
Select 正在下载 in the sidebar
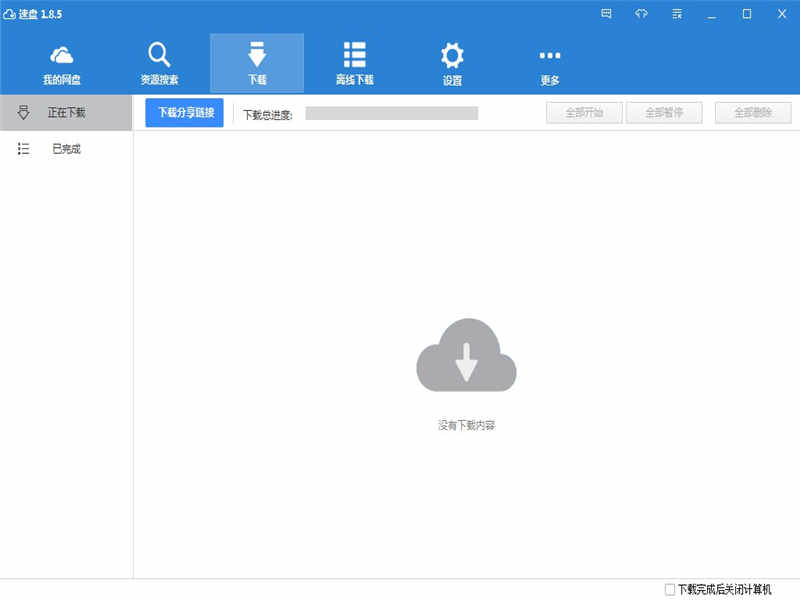tap(66, 112)
